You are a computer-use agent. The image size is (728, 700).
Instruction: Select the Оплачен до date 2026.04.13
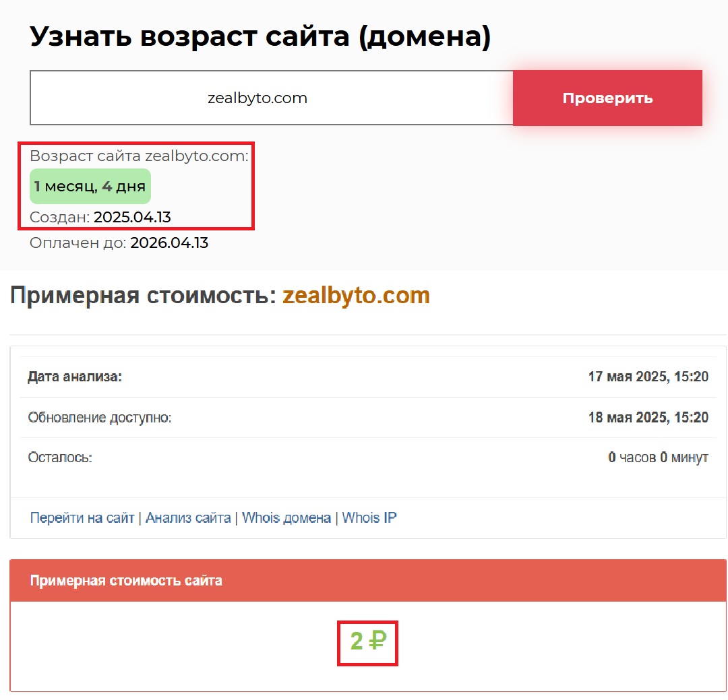click(169, 243)
